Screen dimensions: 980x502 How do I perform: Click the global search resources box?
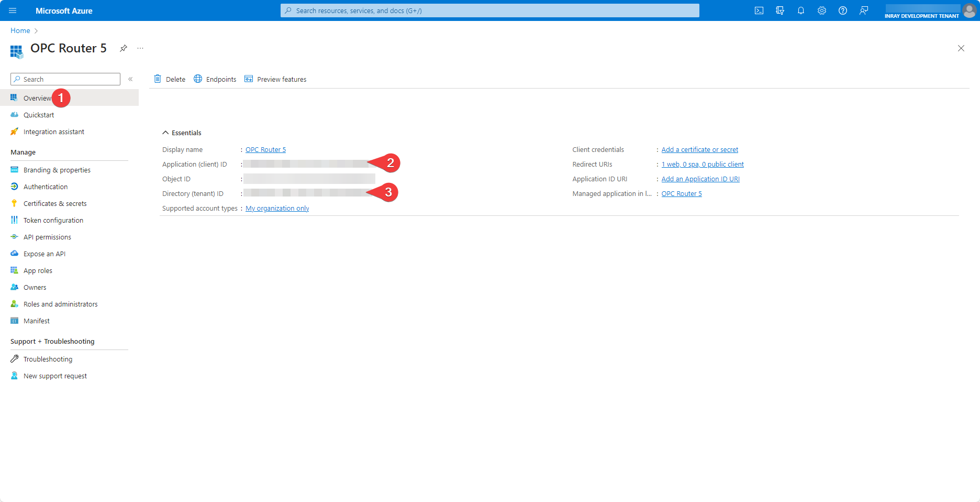tap(490, 10)
